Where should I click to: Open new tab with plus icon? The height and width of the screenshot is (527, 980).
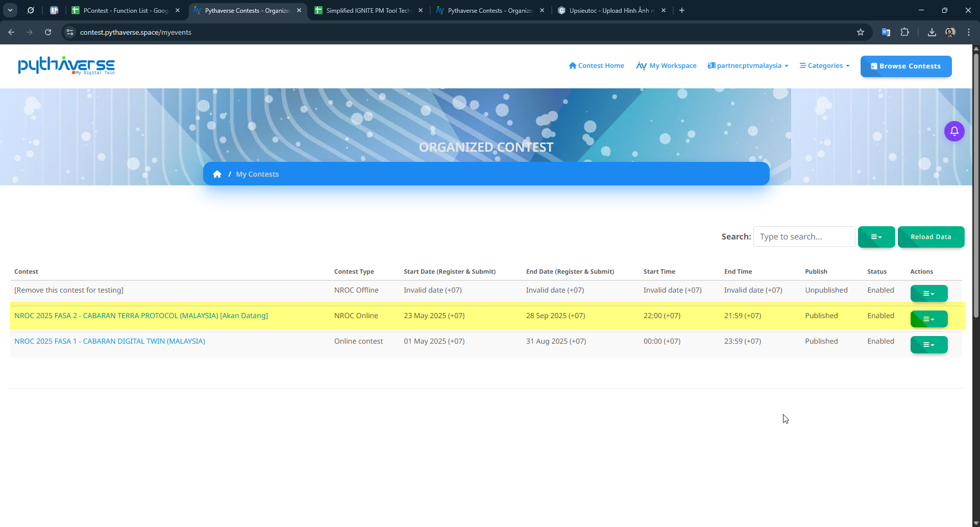pyautogui.click(x=682, y=10)
